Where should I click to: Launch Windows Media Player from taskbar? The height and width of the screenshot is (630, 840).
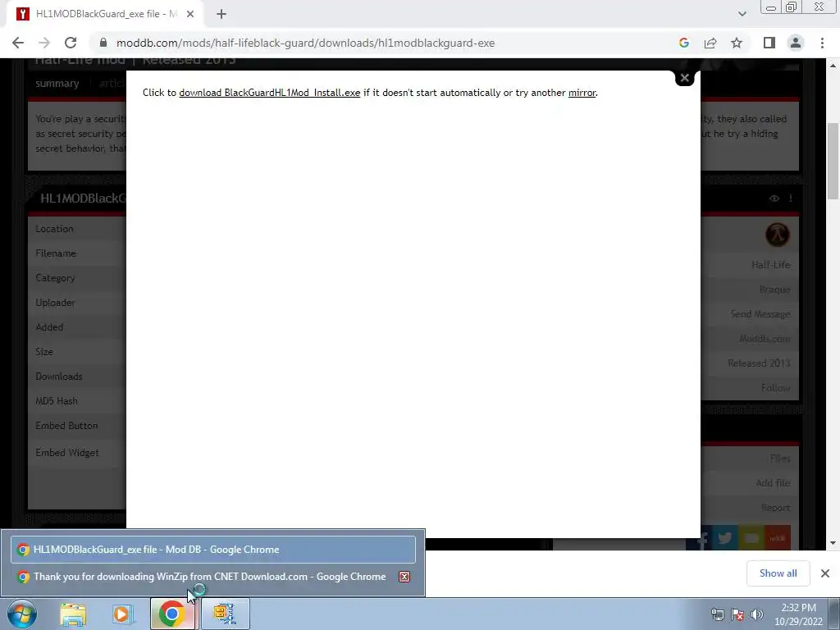coord(123,614)
